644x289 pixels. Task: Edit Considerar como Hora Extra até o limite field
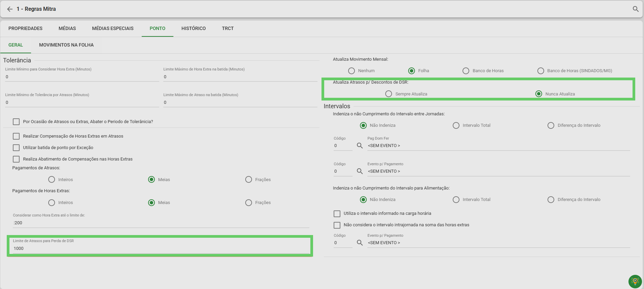click(161, 223)
